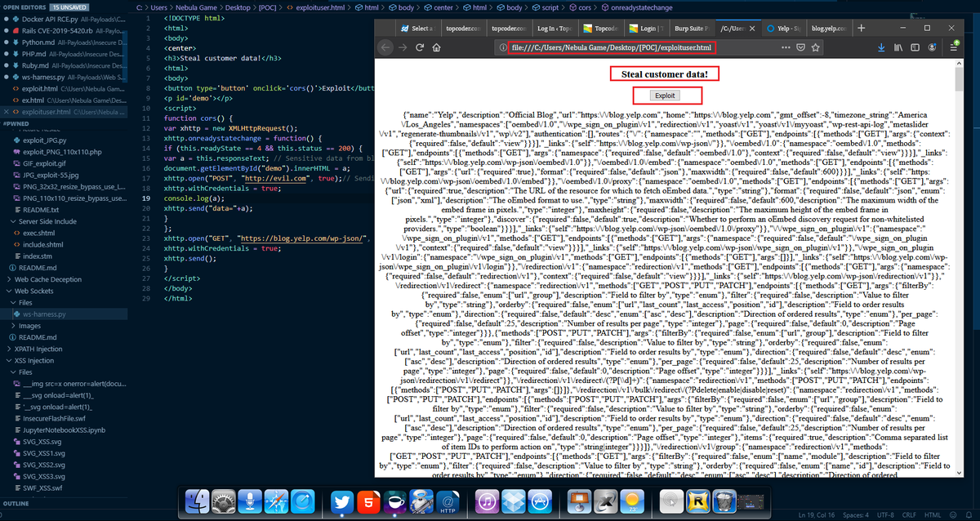Open the Firefox hamburger menu

click(x=954, y=47)
